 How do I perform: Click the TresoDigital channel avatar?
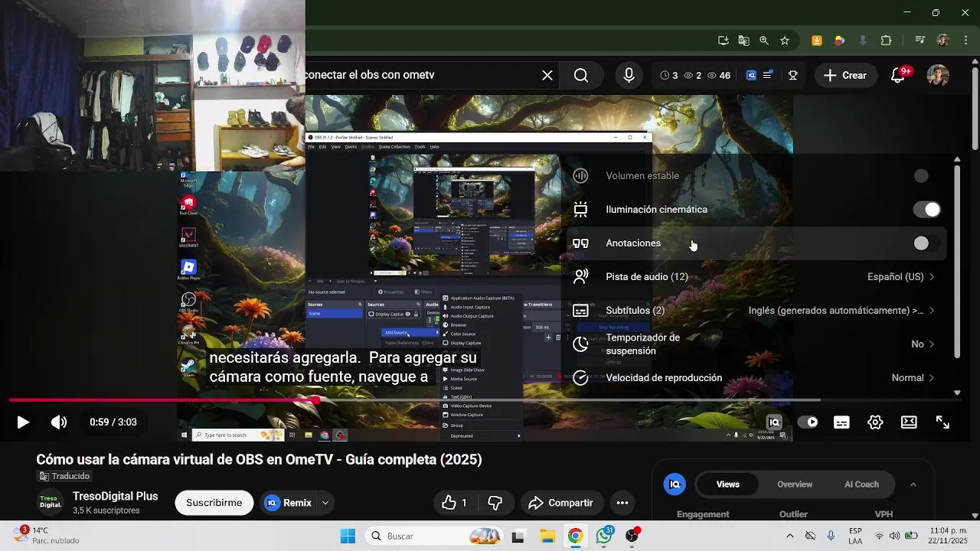tap(51, 502)
